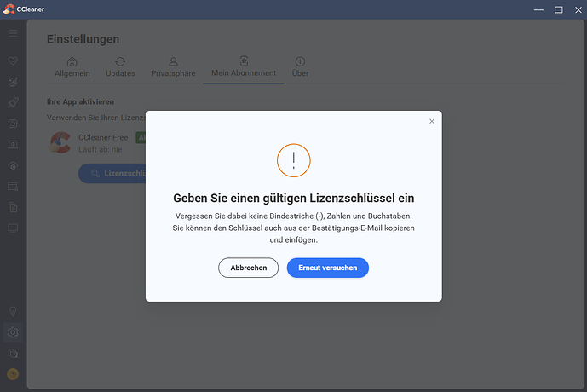Viewport: 587px width, 392px height.
Task: Go to the Über tab
Action: (300, 67)
